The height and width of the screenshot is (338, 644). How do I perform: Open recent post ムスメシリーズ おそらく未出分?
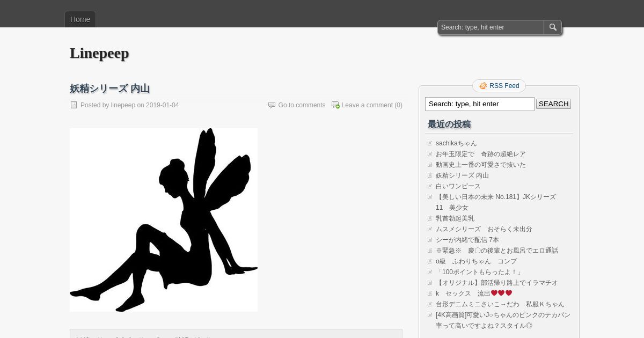[x=484, y=229]
